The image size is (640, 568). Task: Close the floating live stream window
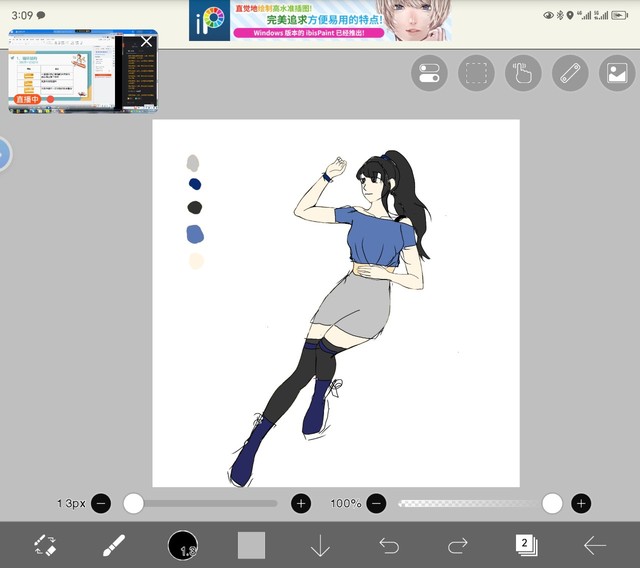click(147, 41)
